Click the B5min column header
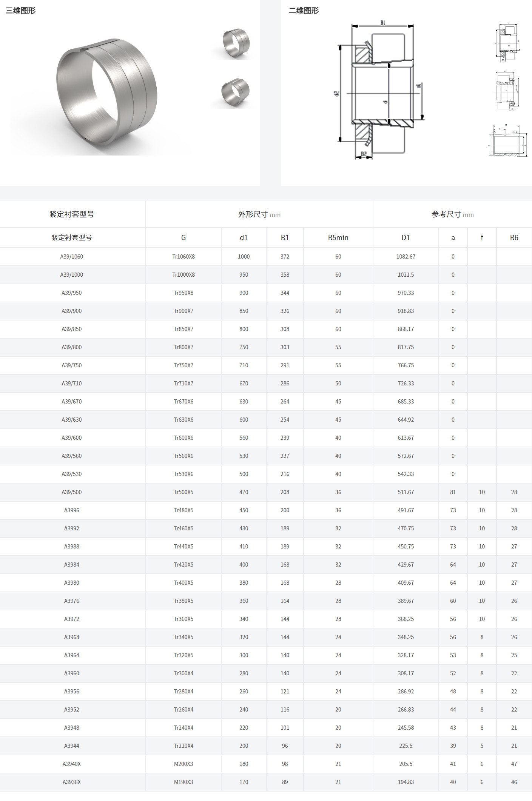Image resolution: width=532 pixels, height=801 pixels. coord(338,237)
